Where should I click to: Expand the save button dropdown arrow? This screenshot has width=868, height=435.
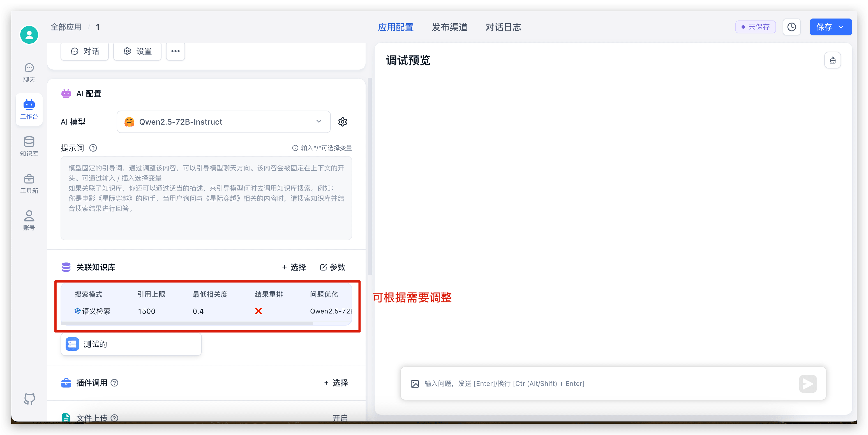click(x=841, y=27)
